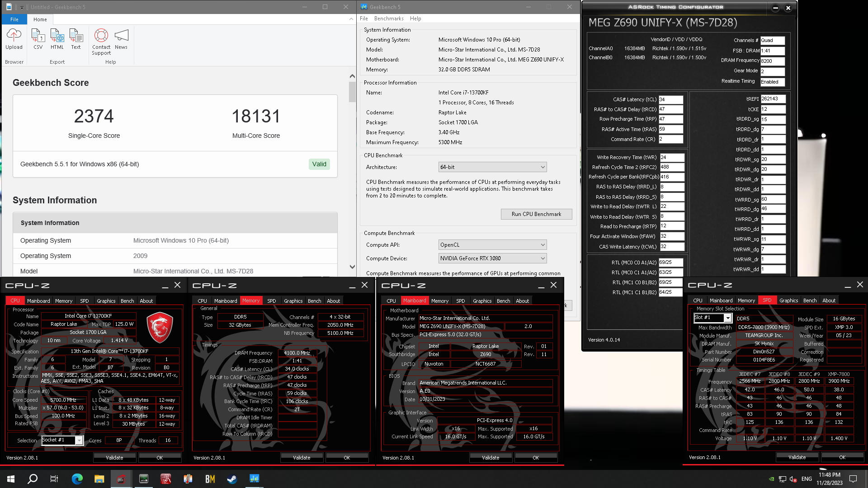Click the CAS# Latency (tCL) field in ASRock
The height and width of the screenshot is (488, 868).
pos(671,99)
